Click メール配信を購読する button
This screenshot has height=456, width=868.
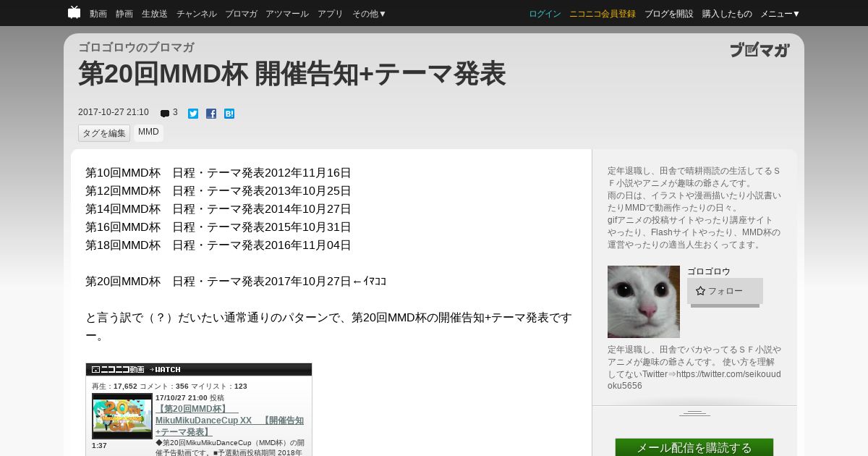coord(694,447)
